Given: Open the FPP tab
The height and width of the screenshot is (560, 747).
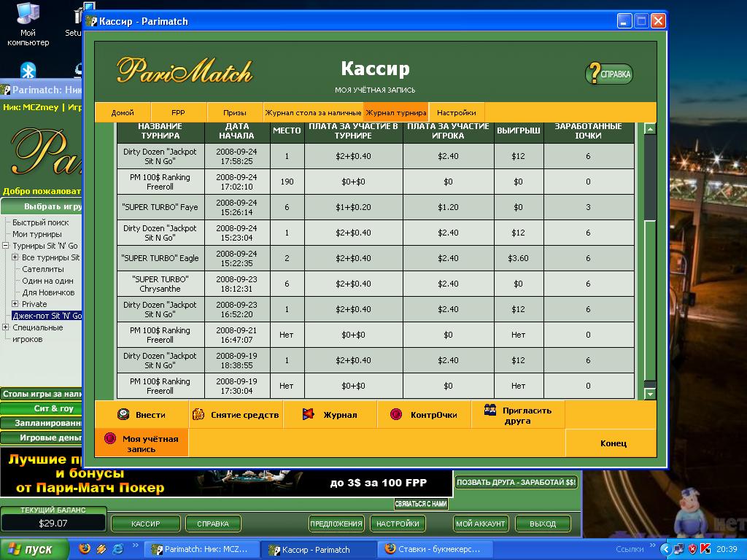Looking at the screenshot, I should 178,113.
